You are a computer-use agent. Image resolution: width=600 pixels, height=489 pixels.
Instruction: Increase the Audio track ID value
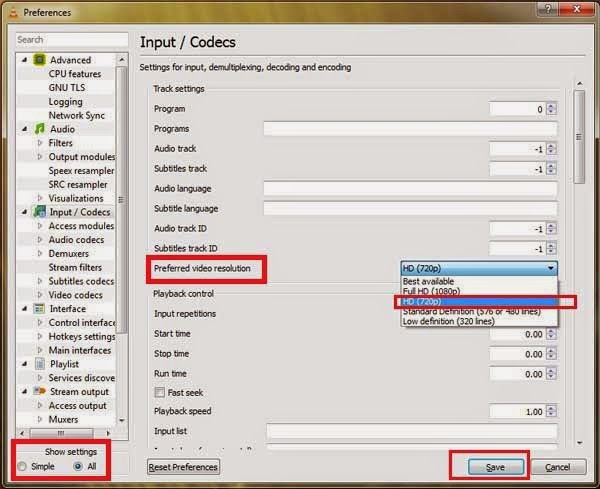pos(551,225)
